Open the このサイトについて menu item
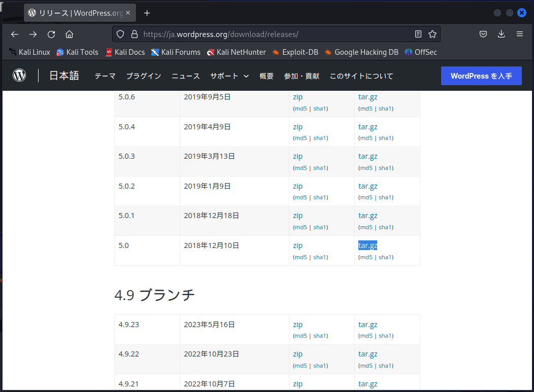Viewport: 534px width, 392px height. click(361, 76)
